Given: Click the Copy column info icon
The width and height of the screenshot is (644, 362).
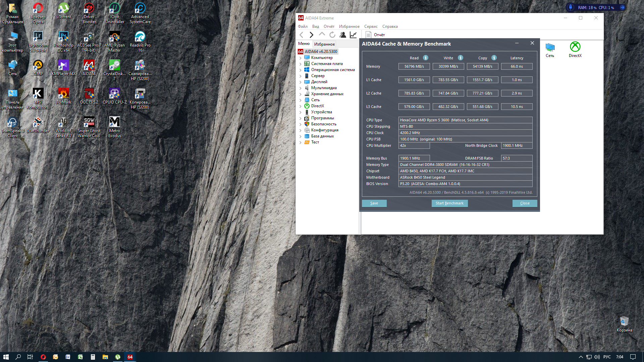Looking at the screenshot, I should (494, 58).
